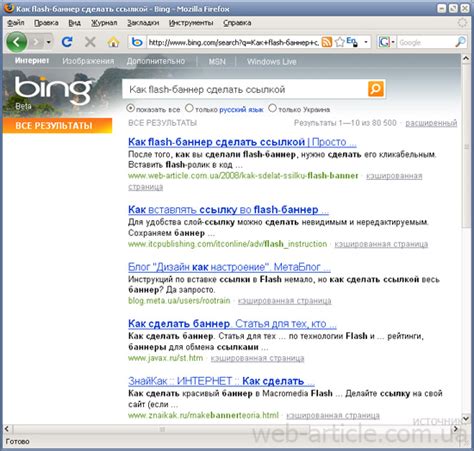Click the Forward navigation arrow
The width and height of the screenshot is (474, 451).
(x=36, y=42)
